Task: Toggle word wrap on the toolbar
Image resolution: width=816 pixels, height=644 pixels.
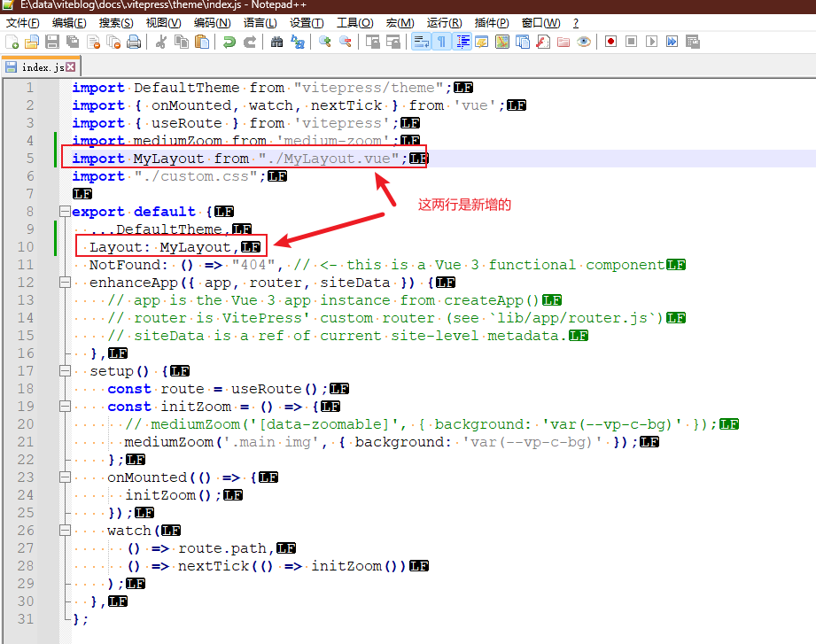Action: [x=420, y=42]
